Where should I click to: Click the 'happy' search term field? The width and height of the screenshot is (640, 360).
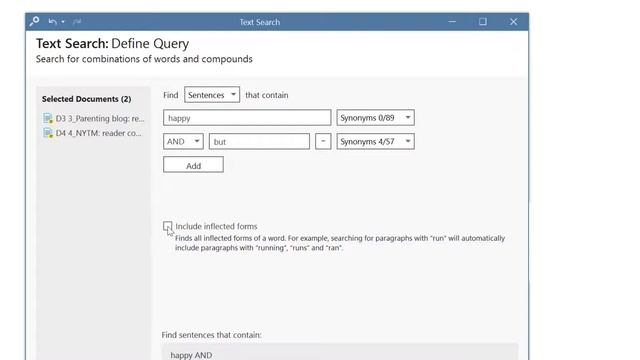coord(247,118)
